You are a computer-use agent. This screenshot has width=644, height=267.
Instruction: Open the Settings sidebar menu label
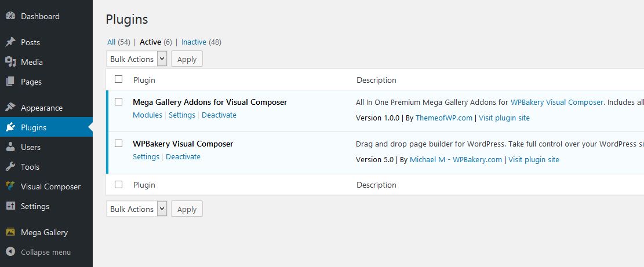[35, 206]
